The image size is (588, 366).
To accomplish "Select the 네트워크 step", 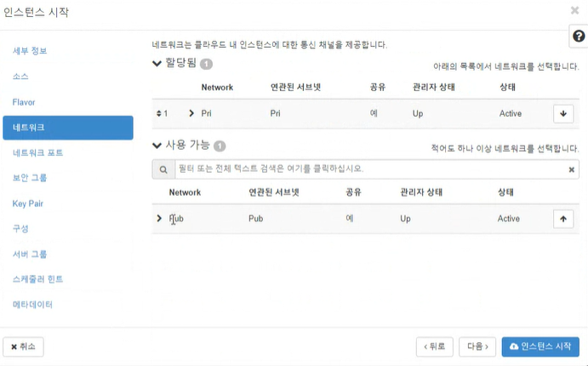I will 68,128.
